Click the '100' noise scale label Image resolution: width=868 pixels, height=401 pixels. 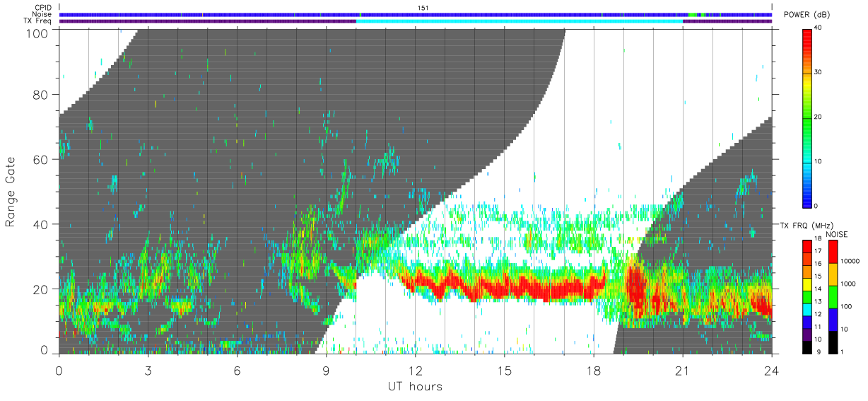pos(846,306)
